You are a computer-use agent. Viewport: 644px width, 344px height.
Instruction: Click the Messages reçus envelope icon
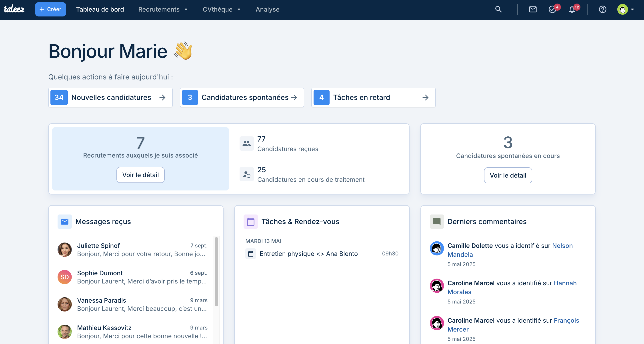[64, 222]
